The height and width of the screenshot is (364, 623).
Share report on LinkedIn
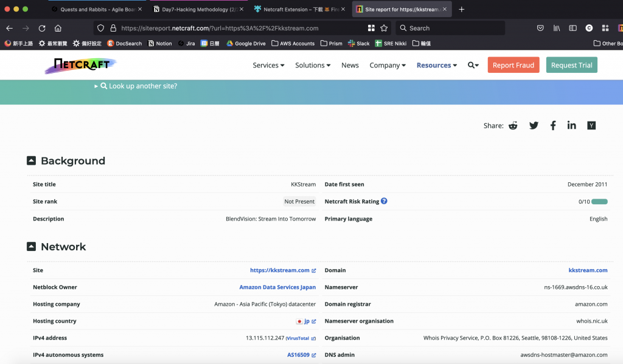(x=572, y=125)
